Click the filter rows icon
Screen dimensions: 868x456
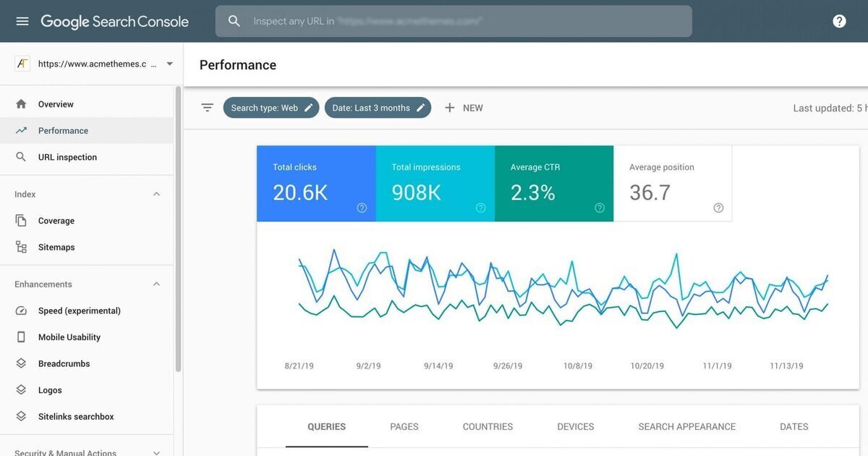(x=208, y=108)
